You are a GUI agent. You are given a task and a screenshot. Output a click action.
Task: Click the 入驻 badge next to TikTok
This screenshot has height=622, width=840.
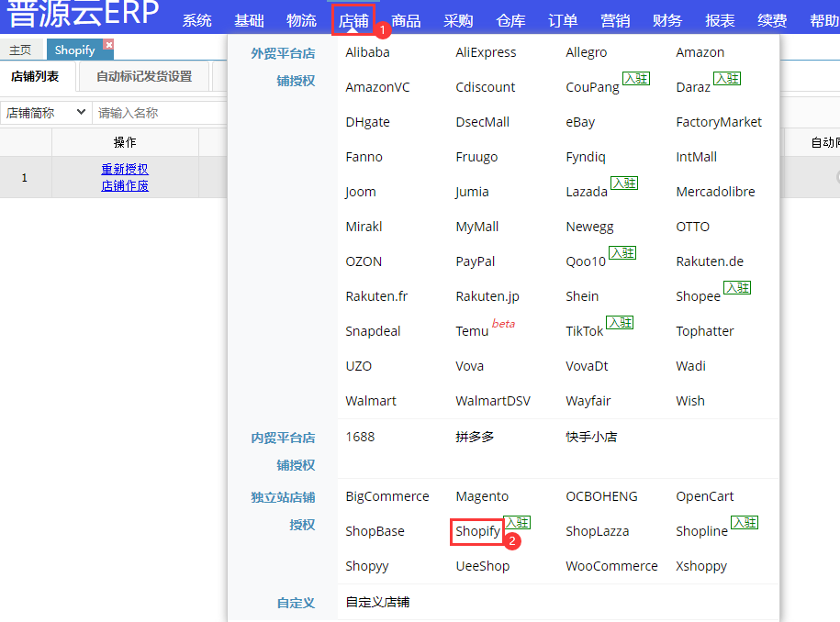pyautogui.click(x=620, y=322)
